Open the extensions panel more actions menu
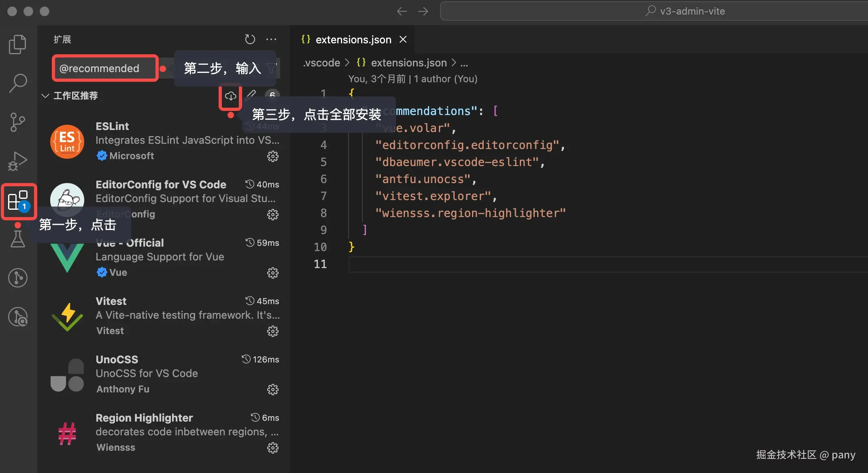 271,39
